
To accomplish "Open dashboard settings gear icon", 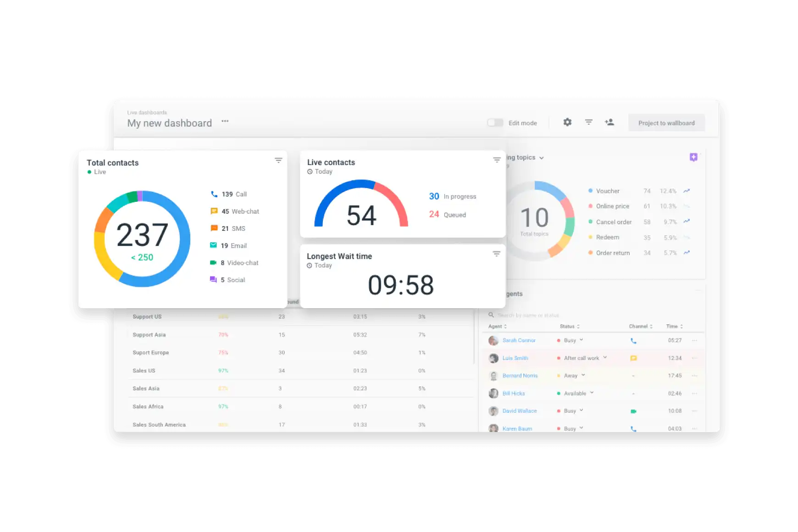I will 567,122.
